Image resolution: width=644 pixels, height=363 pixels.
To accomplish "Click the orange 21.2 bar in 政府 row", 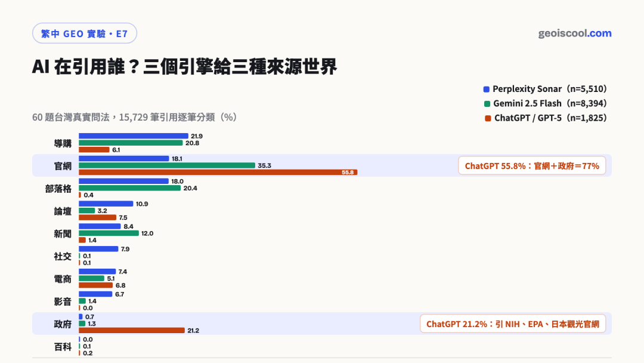I will tap(132, 331).
